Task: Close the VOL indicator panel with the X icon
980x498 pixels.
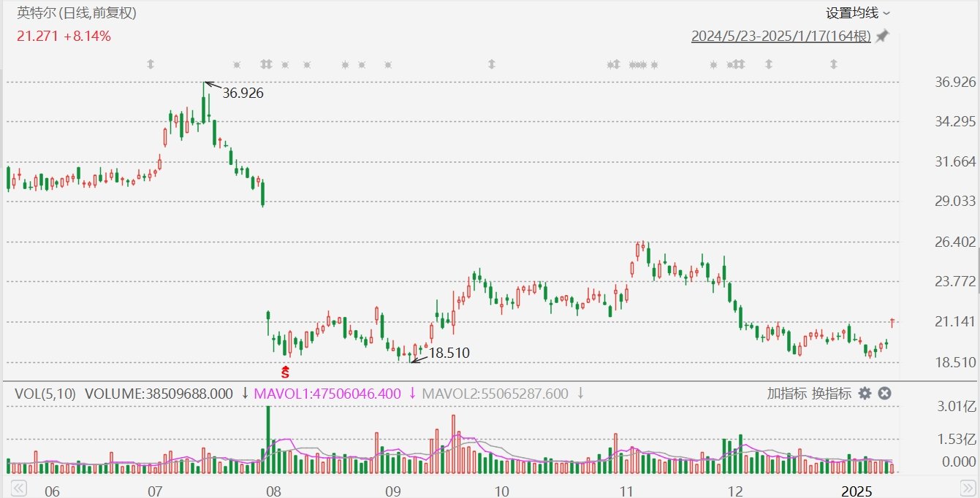Action: click(884, 394)
